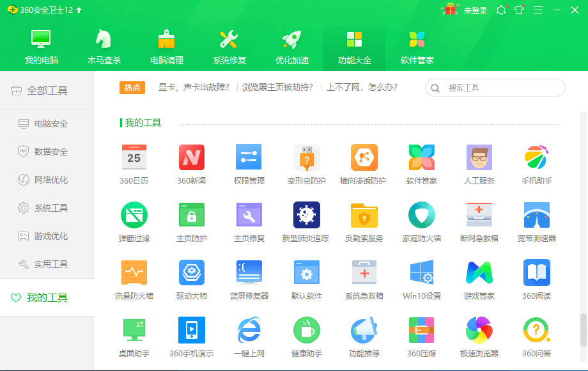Open 新型肺炎追踪 tracker

(306, 222)
